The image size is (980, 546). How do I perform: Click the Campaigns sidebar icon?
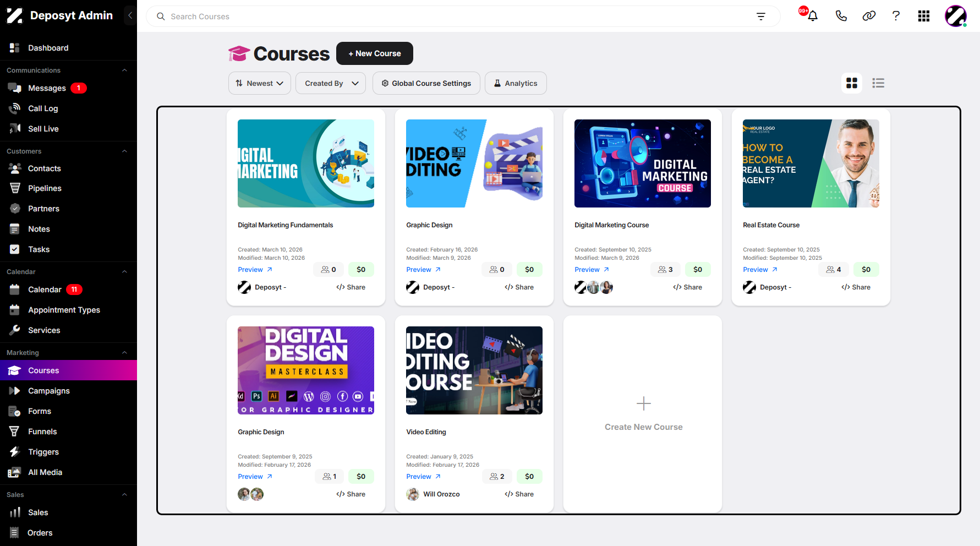click(15, 391)
